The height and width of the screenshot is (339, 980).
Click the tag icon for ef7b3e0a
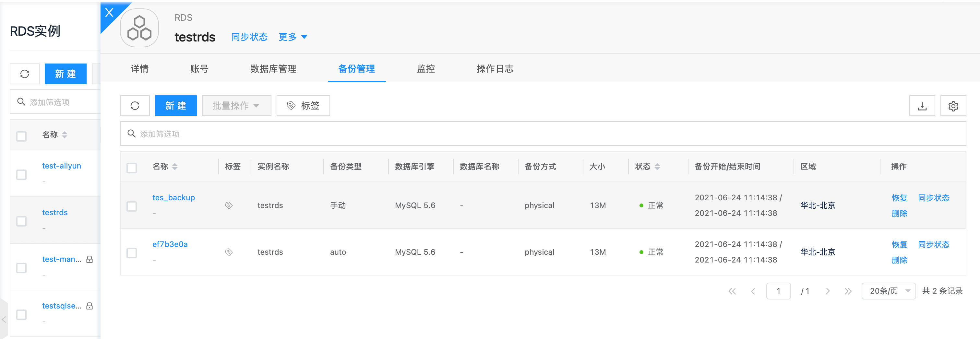229,252
